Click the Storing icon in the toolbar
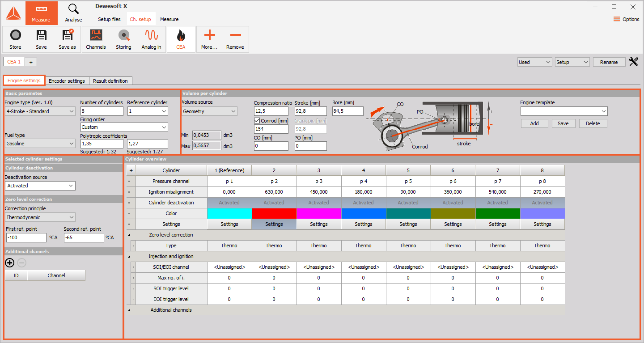Image resolution: width=644 pixels, height=343 pixels. pos(123,39)
